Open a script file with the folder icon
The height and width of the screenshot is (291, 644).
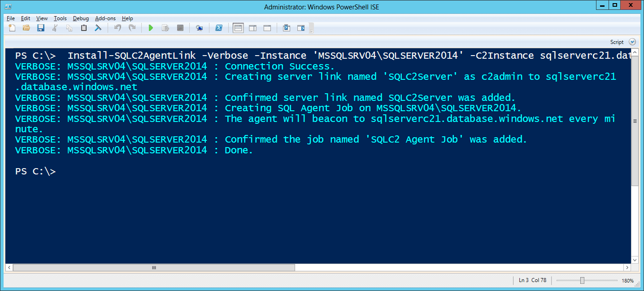(x=26, y=28)
